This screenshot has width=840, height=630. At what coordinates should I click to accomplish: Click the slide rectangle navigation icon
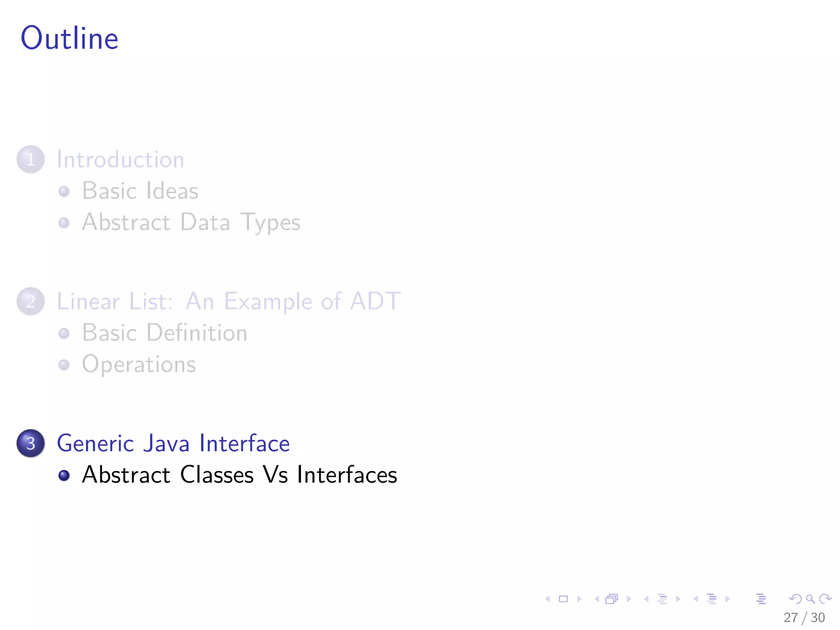pos(564,599)
